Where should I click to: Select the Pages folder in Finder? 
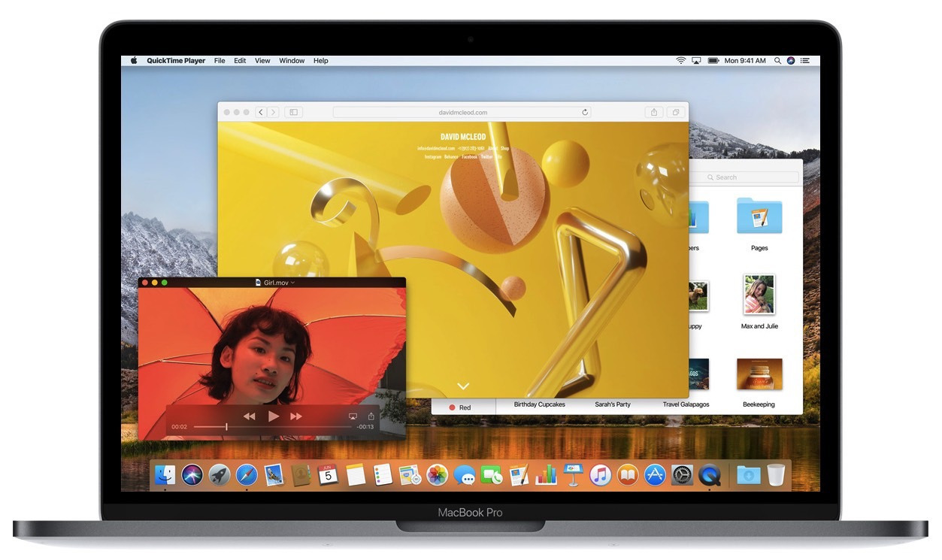coord(759,216)
